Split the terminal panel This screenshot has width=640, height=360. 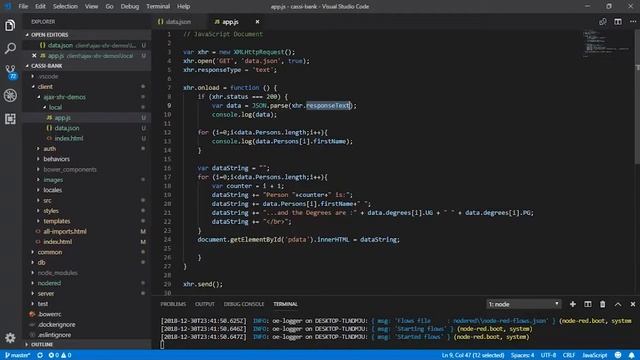[x=588, y=304]
